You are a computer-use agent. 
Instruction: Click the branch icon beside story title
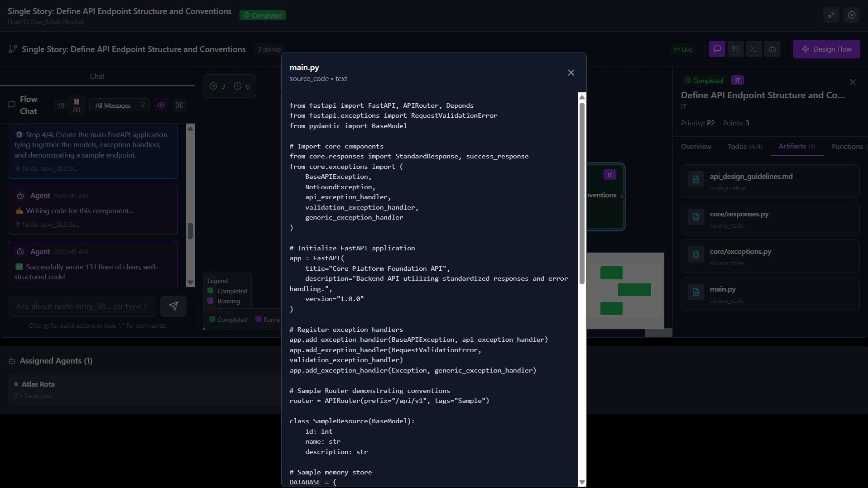coord(13,49)
